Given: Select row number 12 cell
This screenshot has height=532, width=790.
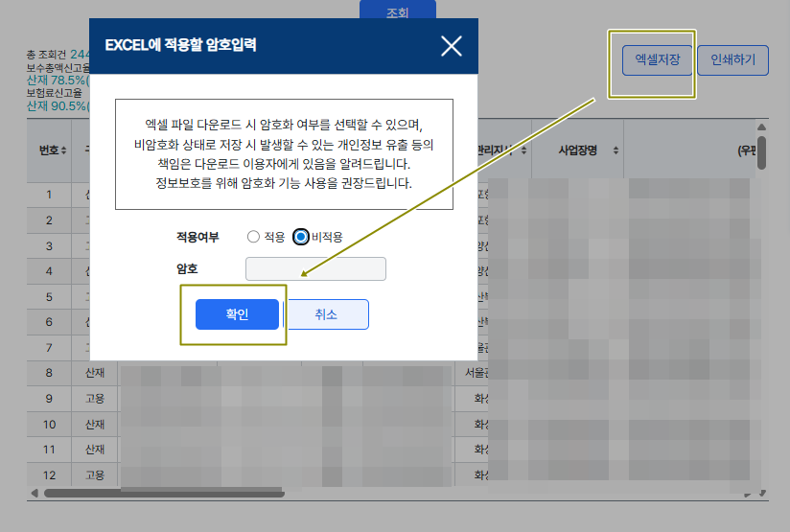Looking at the screenshot, I should [x=49, y=475].
